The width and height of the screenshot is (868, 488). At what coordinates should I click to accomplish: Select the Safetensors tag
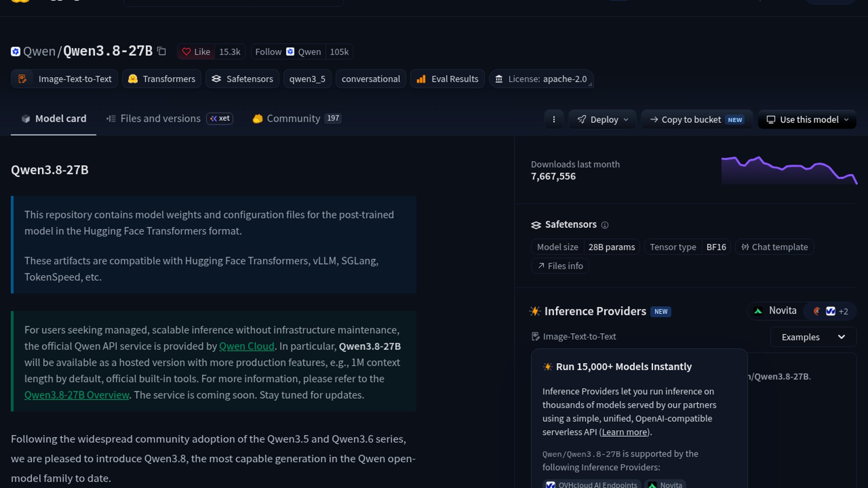(242, 79)
